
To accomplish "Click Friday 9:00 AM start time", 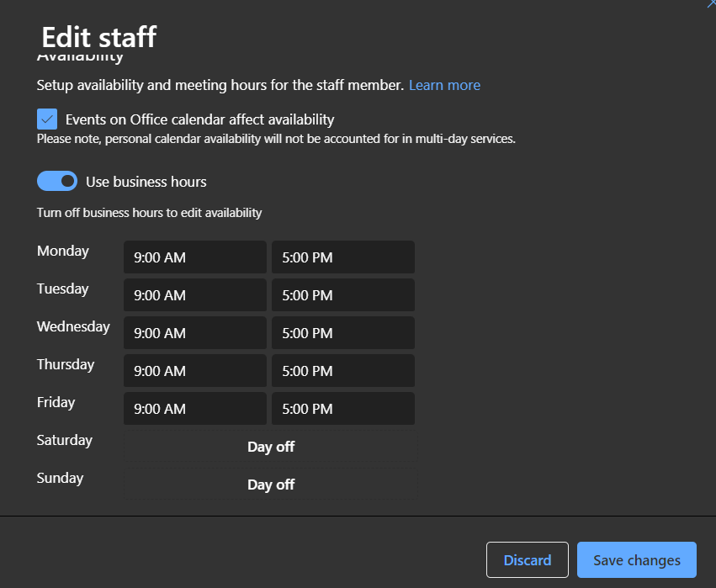I will pyautogui.click(x=194, y=409).
